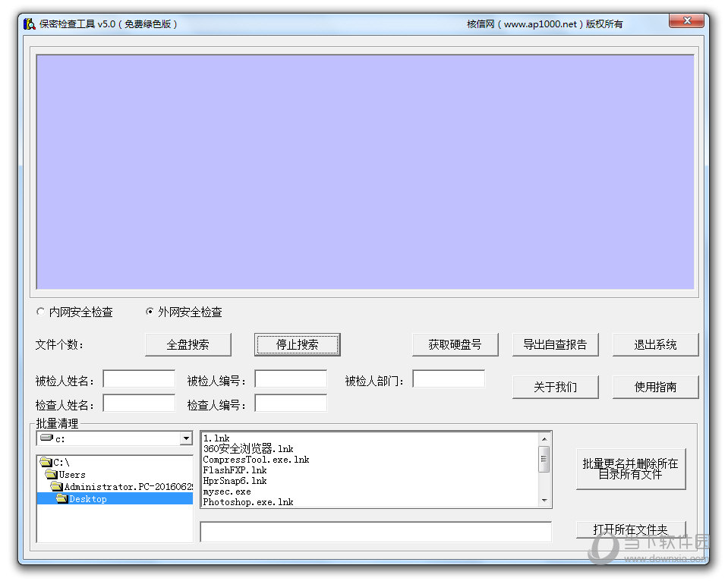Click the Desktop folder icon
This screenshot has height=581, width=728.
click(61, 499)
